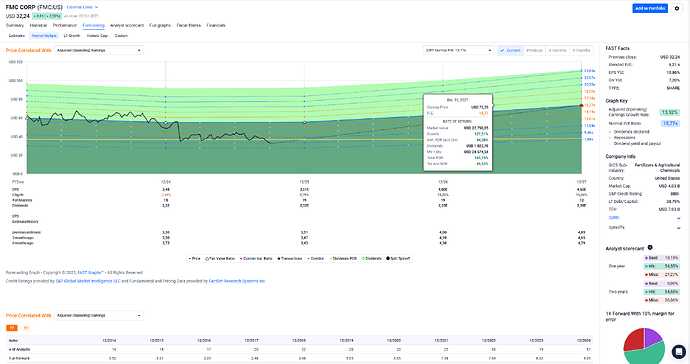
Task: Click the two-years Miss percentage badge
Action: pyautogui.click(x=661, y=300)
